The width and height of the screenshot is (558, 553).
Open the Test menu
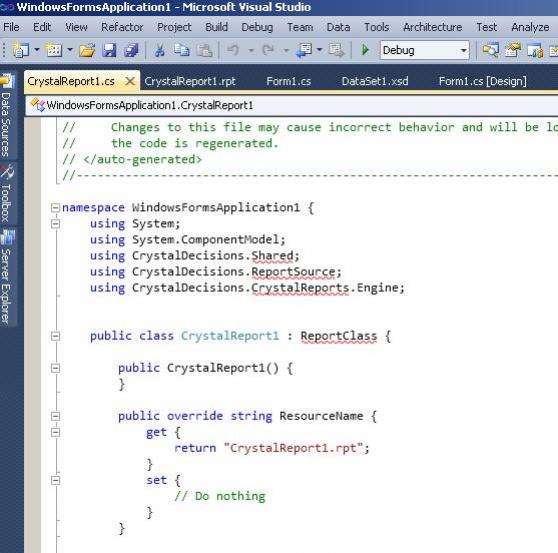[486, 27]
